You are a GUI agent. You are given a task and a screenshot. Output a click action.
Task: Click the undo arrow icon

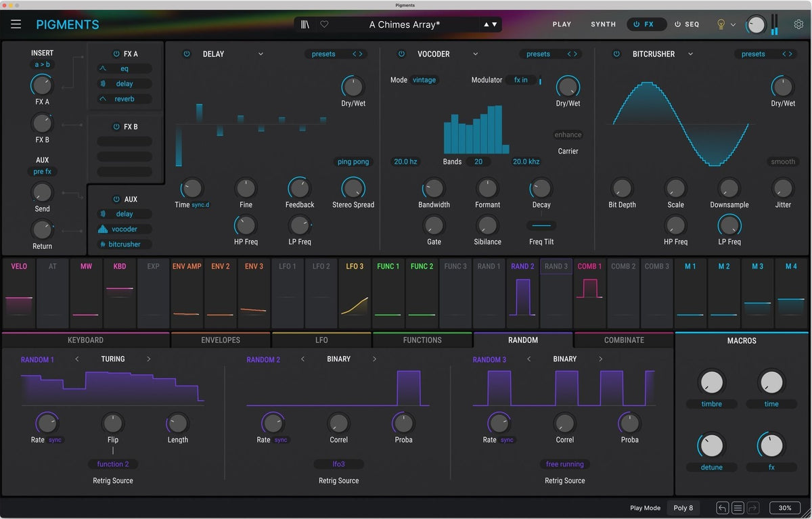click(723, 508)
